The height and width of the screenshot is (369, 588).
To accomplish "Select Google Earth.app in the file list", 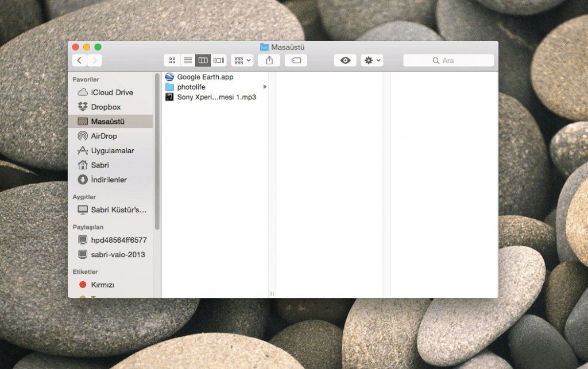I will (201, 76).
